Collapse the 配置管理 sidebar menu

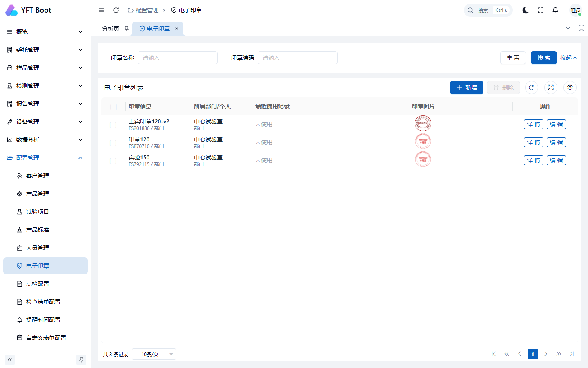click(45, 158)
